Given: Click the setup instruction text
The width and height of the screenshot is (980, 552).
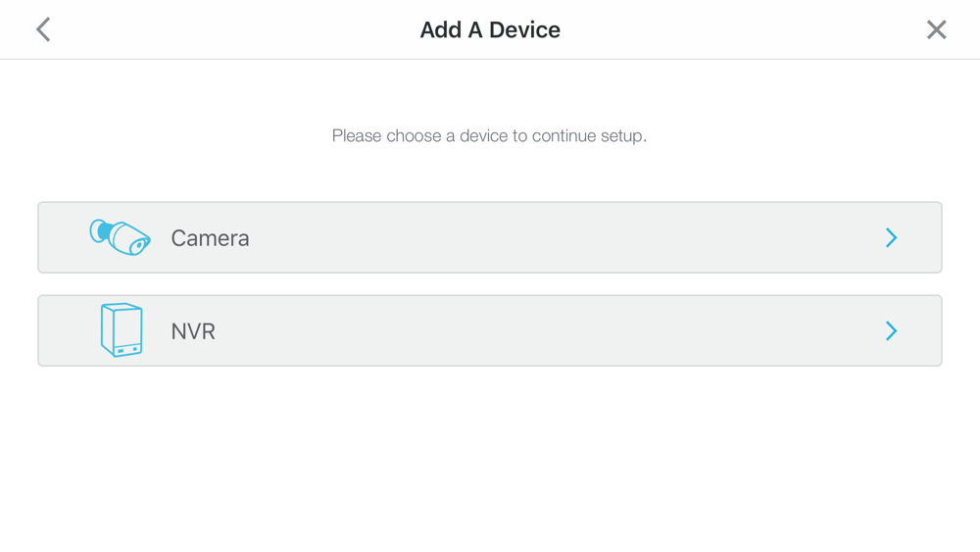Looking at the screenshot, I should [x=489, y=135].
